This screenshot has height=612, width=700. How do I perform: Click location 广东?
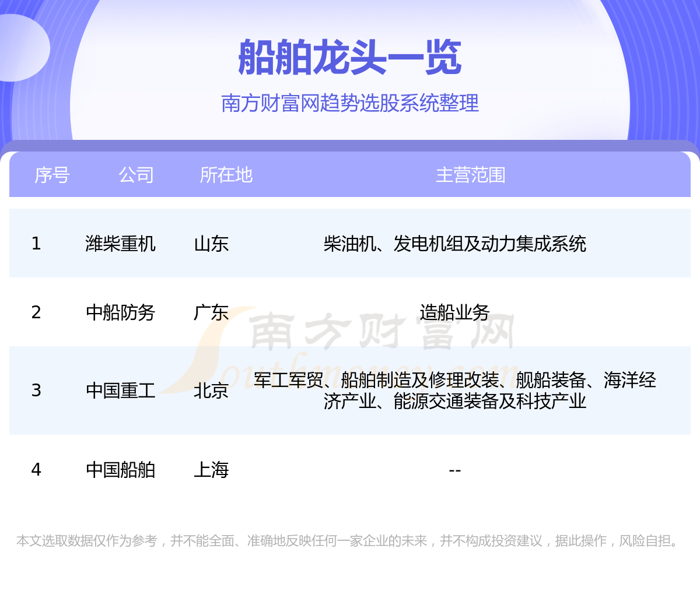pyautogui.click(x=211, y=313)
